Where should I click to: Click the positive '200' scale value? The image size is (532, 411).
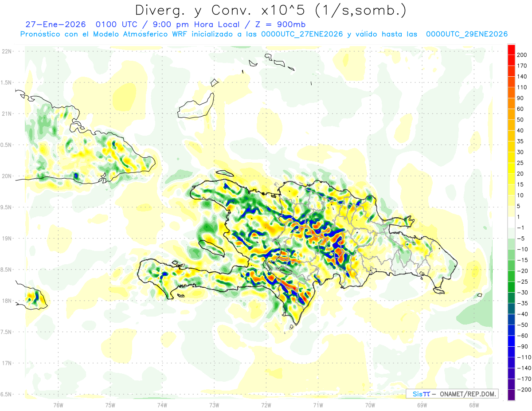[523, 55]
